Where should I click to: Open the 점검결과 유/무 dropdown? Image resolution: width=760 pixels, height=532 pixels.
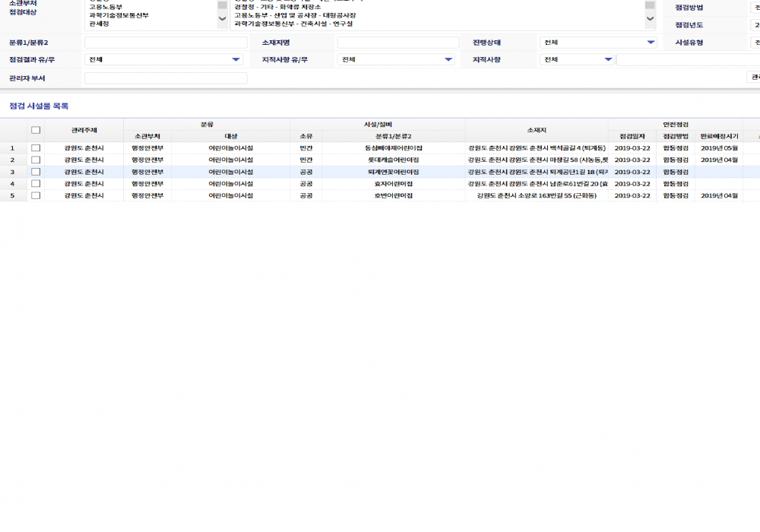164,59
